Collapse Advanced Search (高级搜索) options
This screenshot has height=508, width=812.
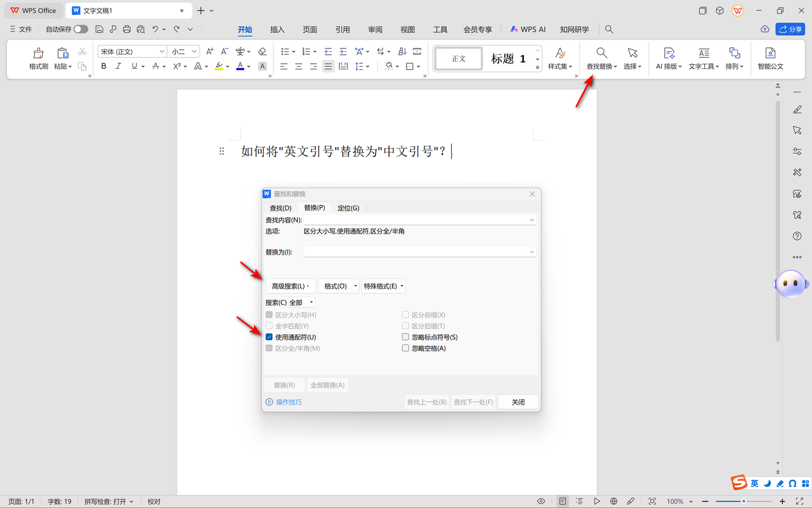(x=291, y=286)
